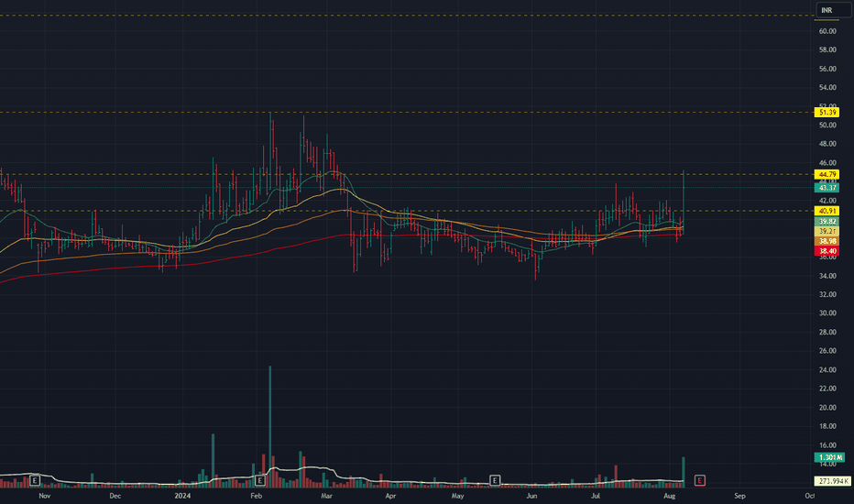Open the INR currency selector
The height and width of the screenshot is (504, 854).
[x=833, y=10]
